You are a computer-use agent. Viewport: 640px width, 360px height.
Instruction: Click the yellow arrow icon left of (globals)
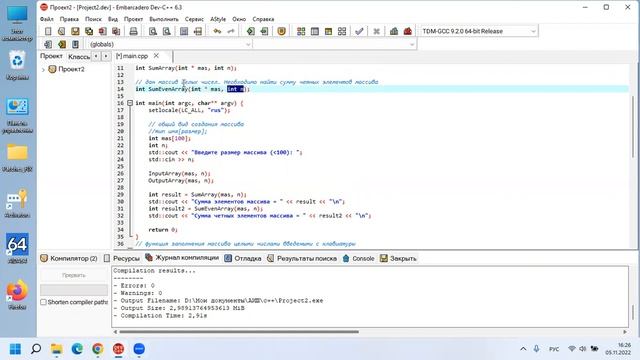tap(62, 44)
